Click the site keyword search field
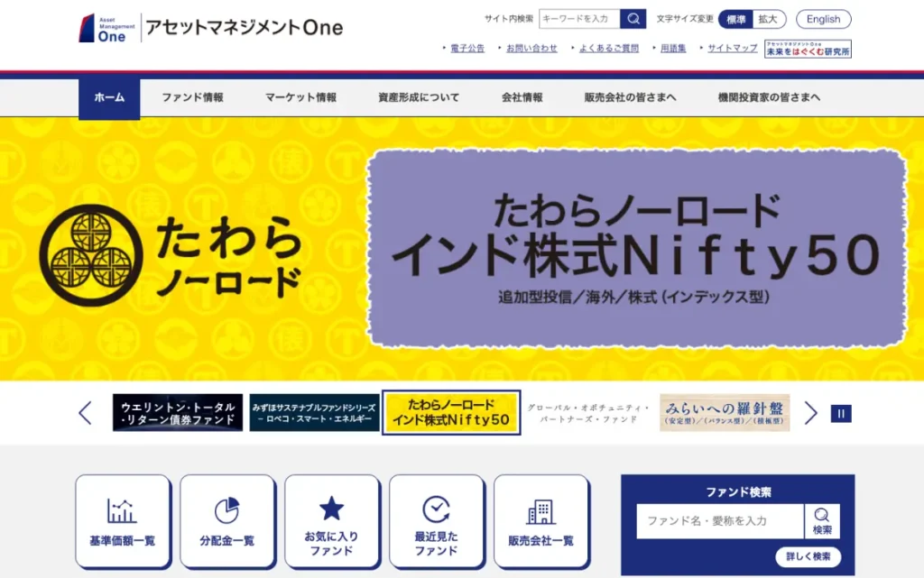 click(579, 19)
